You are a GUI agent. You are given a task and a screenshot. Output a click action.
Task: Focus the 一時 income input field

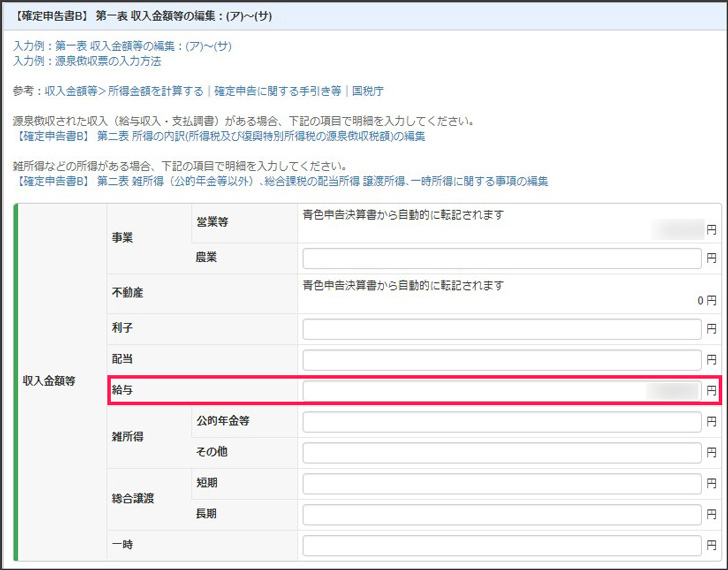(x=502, y=546)
